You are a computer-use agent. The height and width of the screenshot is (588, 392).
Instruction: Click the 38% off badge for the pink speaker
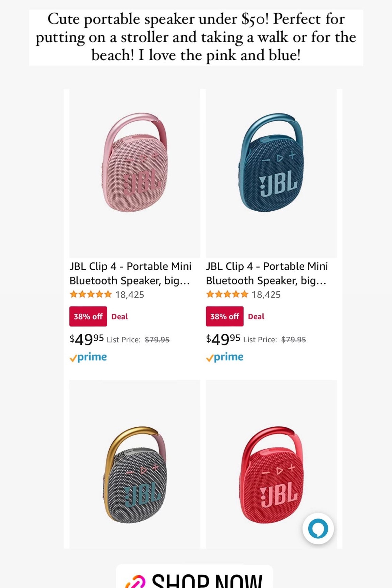click(x=88, y=316)
